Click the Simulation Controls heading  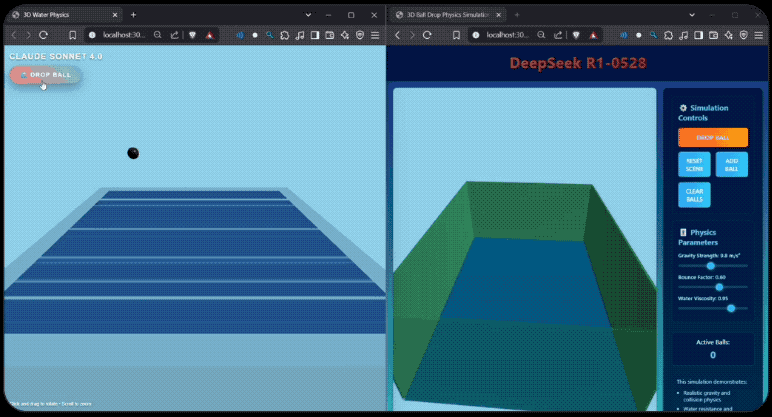703,113
